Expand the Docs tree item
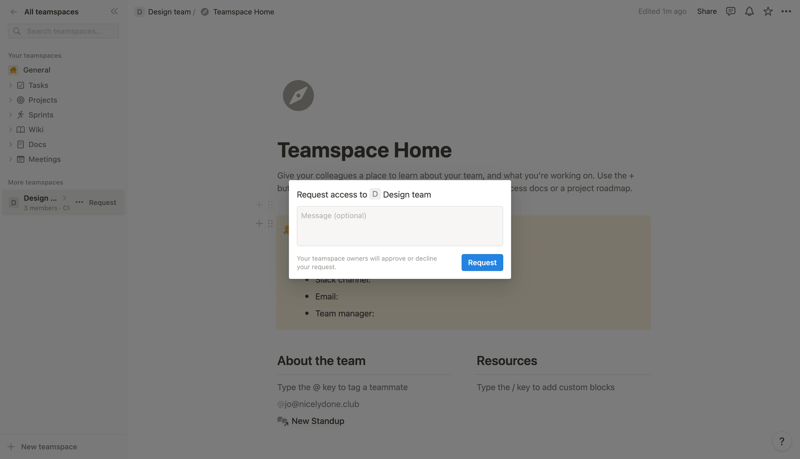Screen dimensions: 800x459 click(10, 144)
